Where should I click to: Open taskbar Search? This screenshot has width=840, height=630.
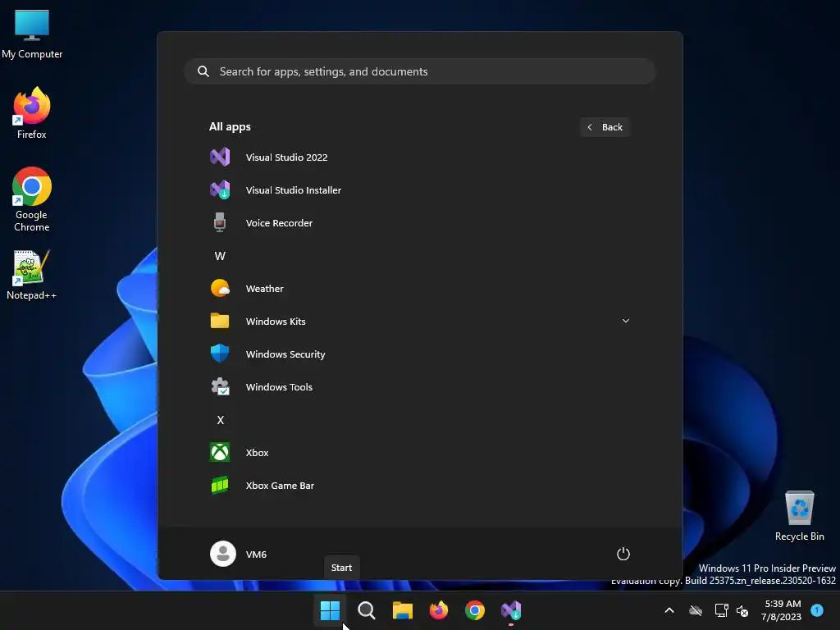[367, 610]
